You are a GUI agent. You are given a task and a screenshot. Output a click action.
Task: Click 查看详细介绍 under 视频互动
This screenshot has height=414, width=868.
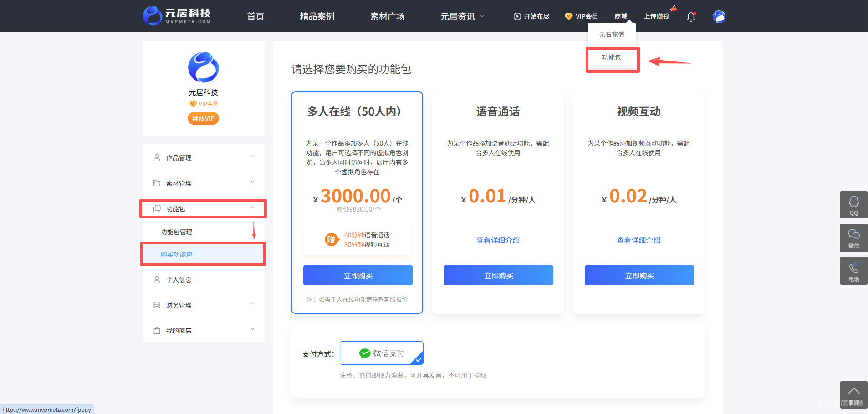638,240
